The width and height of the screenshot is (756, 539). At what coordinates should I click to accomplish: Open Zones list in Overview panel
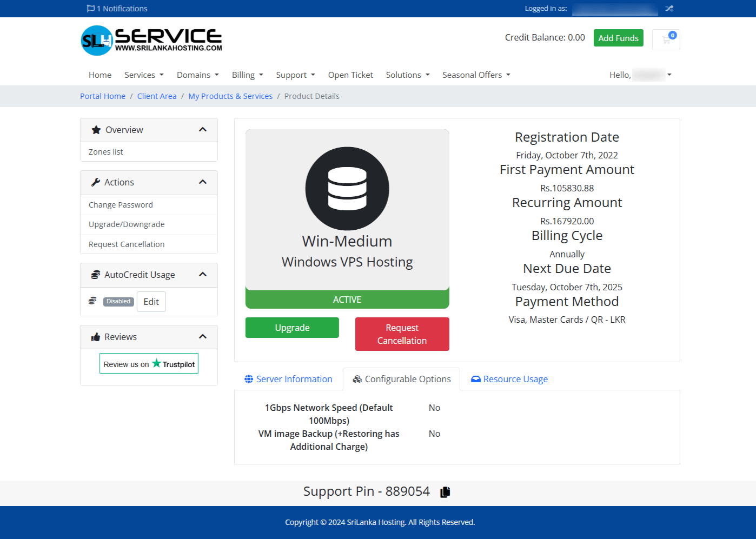point(149,152)
